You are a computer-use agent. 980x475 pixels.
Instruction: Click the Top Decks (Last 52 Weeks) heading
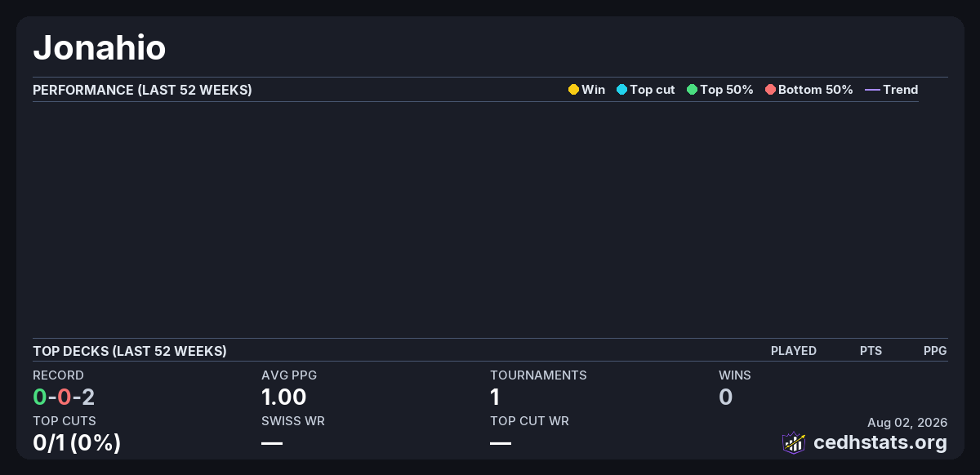pyautogui.click(x=130, y=351)
